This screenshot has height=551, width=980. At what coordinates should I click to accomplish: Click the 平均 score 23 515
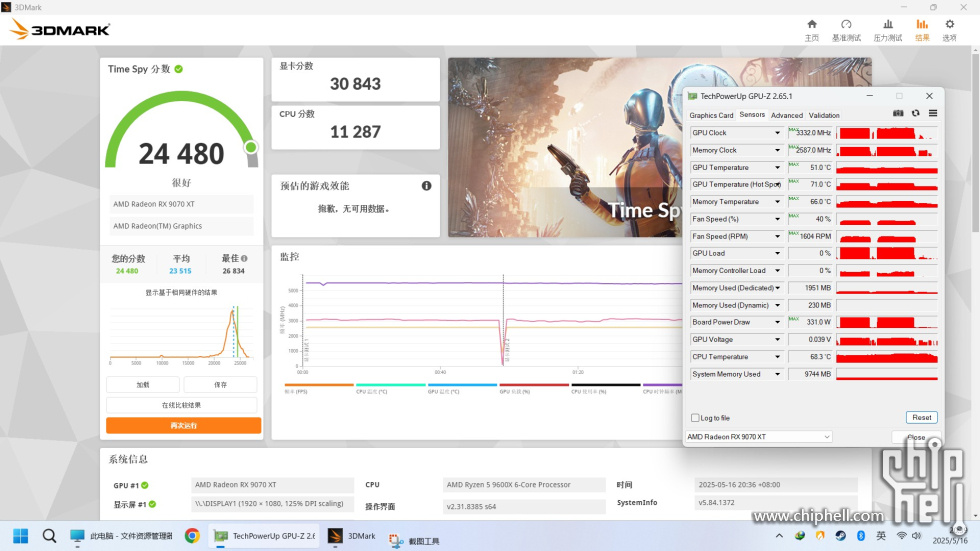(181, 271)
